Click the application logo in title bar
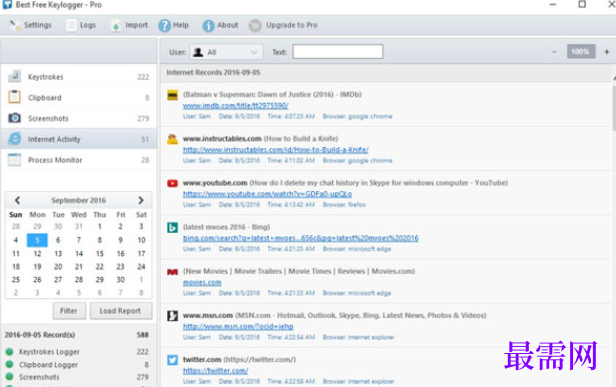 7,4
